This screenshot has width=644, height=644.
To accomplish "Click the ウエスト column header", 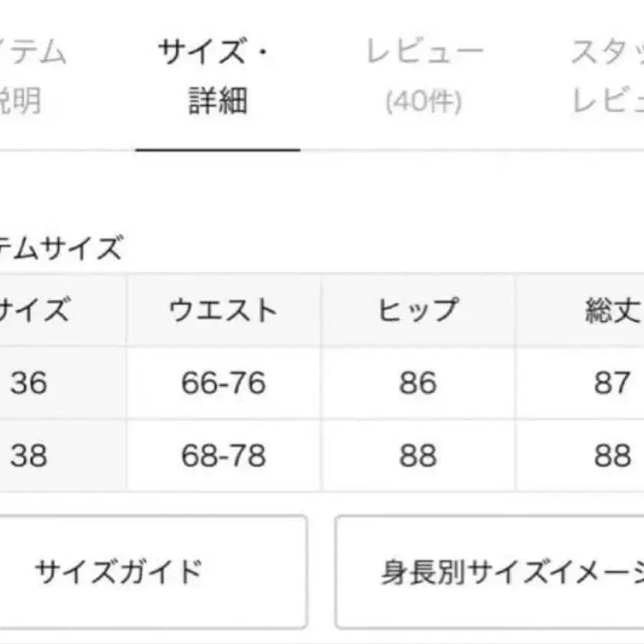I will click(222, 311).
